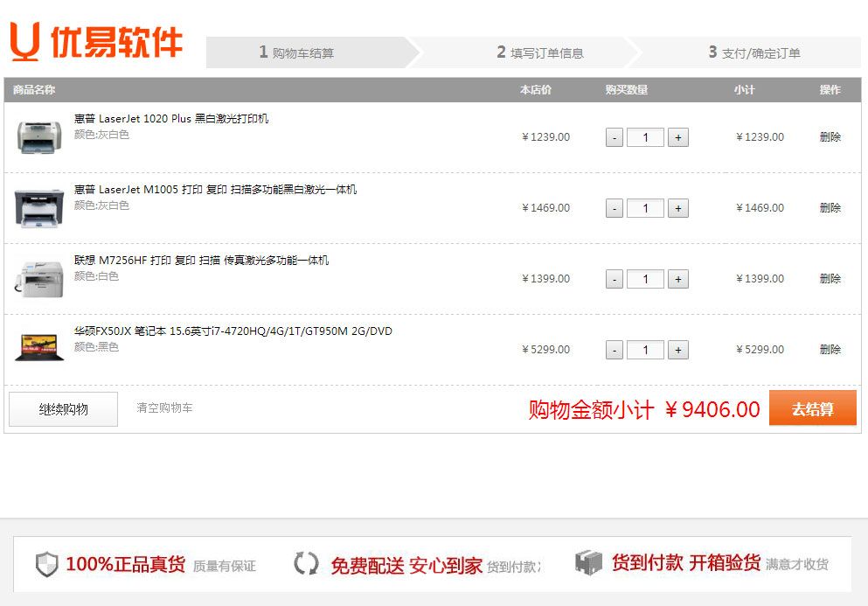Image resolution: width=868 pixels, height=606 pixels.
Task: Focus quantity field for 联想 M7256HF
Action: point(645,279)
